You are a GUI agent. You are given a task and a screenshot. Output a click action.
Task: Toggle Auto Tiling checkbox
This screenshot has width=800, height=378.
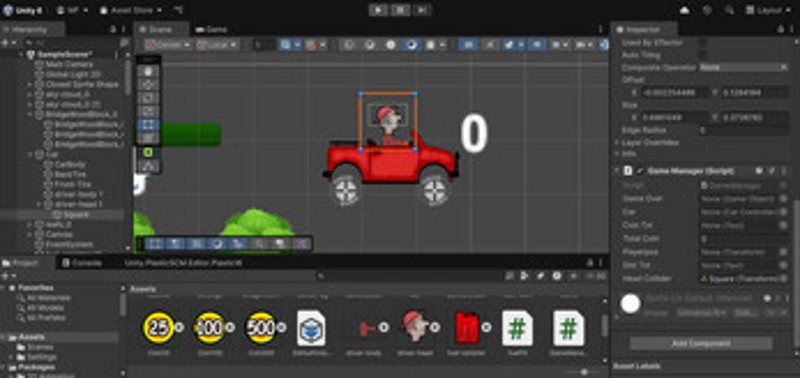pos(703,54)
